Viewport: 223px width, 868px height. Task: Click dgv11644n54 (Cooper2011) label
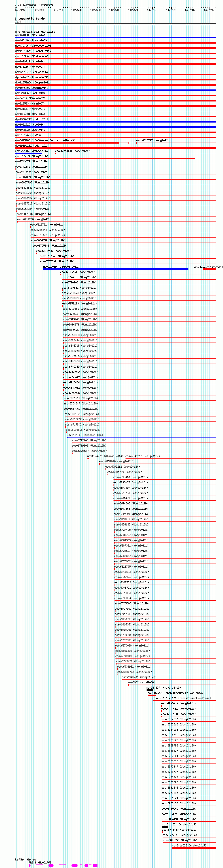[33, 51]
